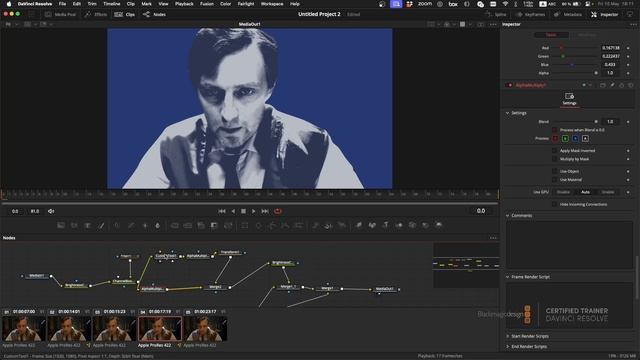
Task: Add a Text 3D node from toolbar
Action: [385, 225]
